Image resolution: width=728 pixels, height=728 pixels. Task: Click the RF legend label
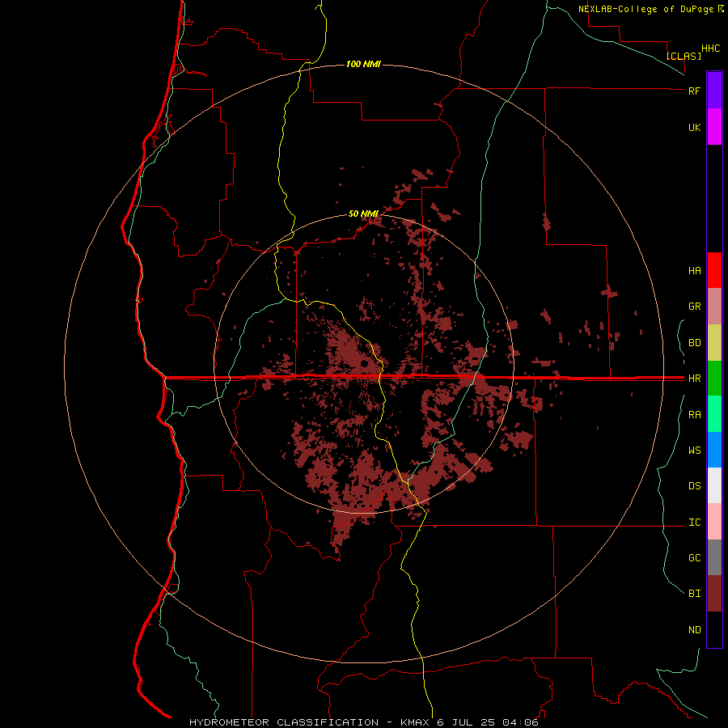point(694,91)
